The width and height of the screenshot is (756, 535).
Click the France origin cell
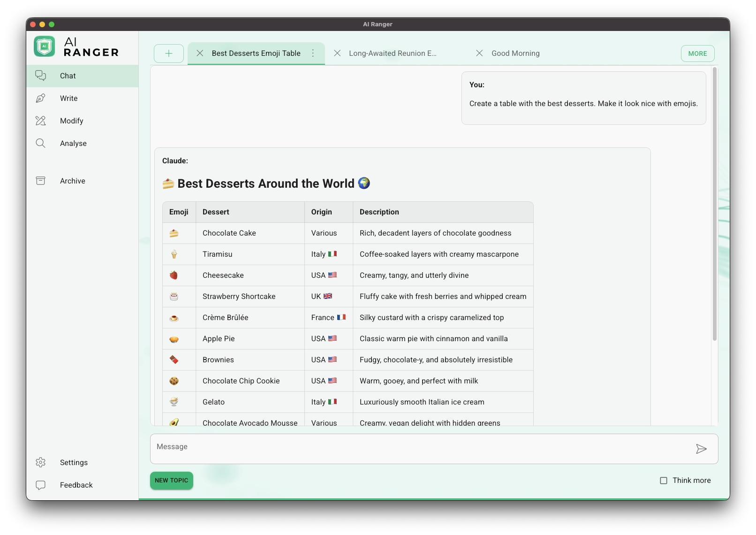329,318
